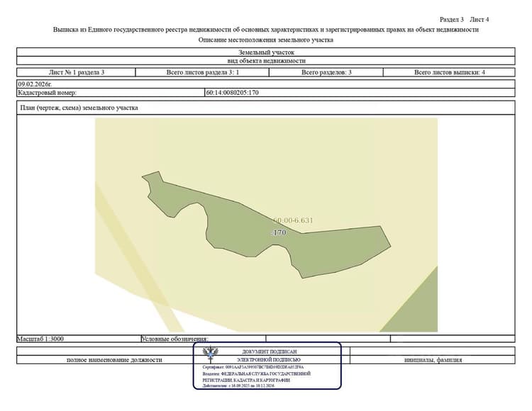The width and height of the screenshot is (532, 411).
Task: Click the 'Раздел 3 Лист 4' page label
Action: coord(464,19)
